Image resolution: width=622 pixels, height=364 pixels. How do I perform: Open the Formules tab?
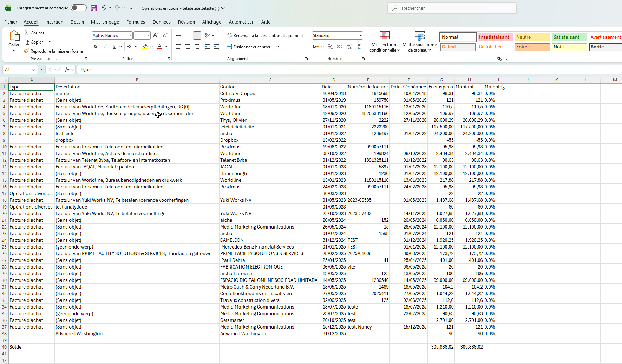pyautogui.click(x=136, y=22)
